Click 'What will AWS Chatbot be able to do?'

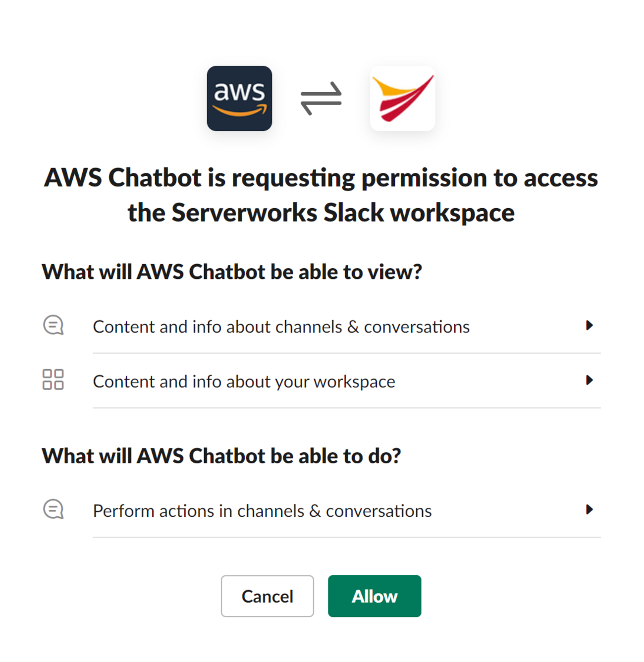[x=221, y=456]
